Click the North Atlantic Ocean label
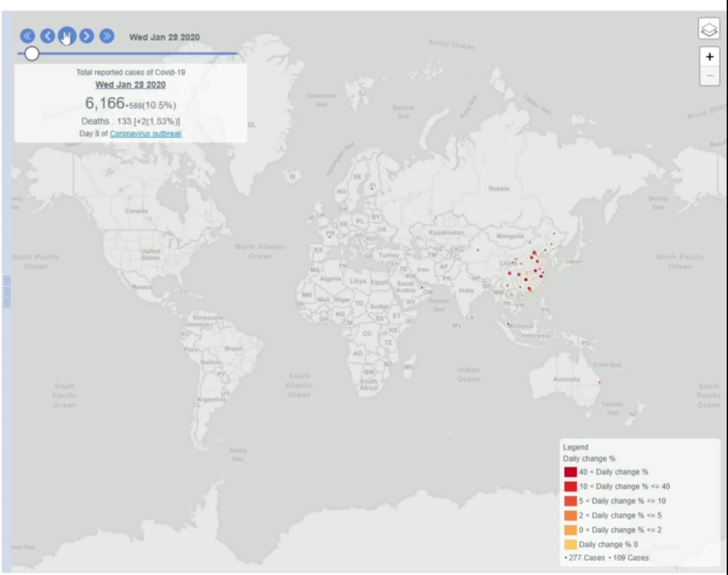 click(260, 251)
